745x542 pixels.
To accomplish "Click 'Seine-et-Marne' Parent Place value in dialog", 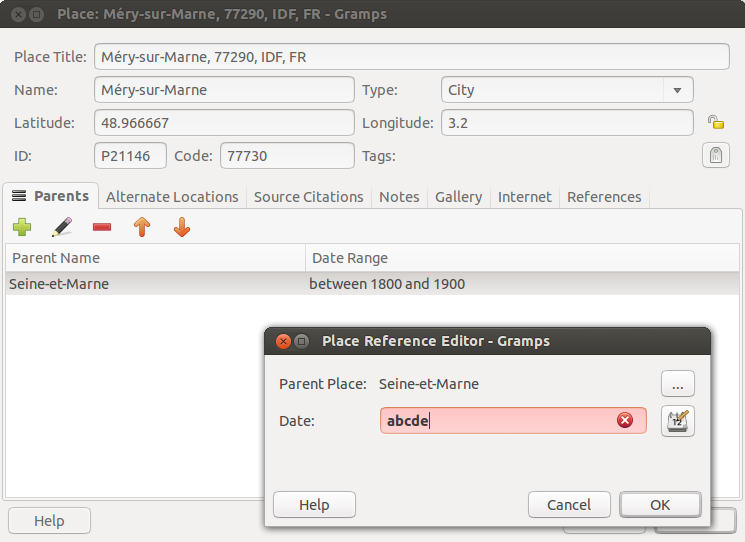I will click(429, 384).
